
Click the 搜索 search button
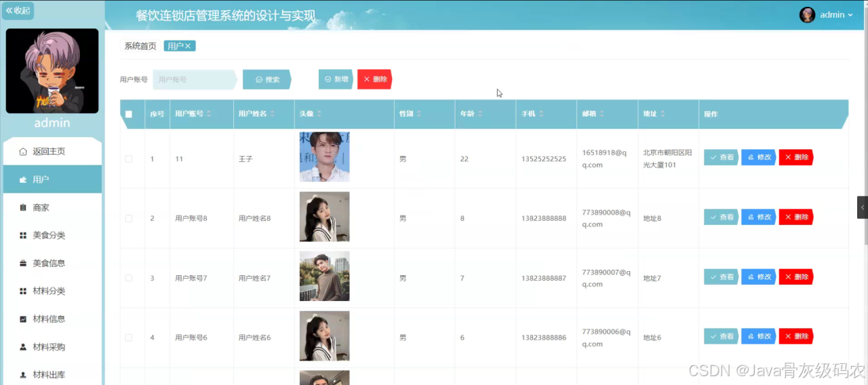pyautogui.click(x=267, y=79)
